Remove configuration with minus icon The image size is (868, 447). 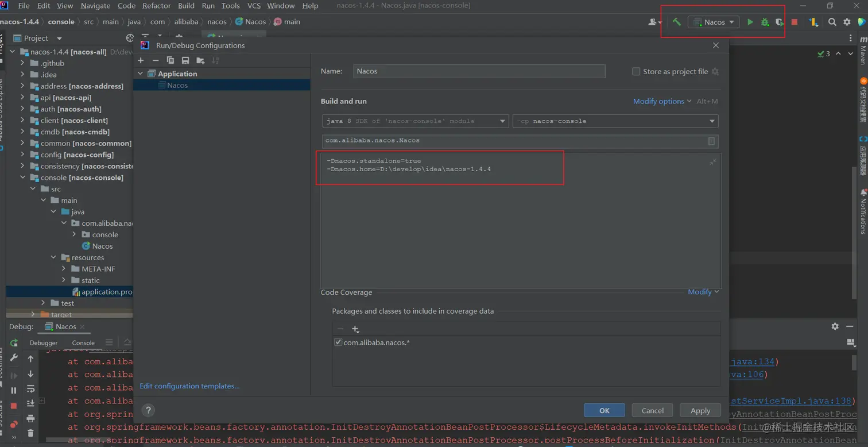tap(156, 60)
